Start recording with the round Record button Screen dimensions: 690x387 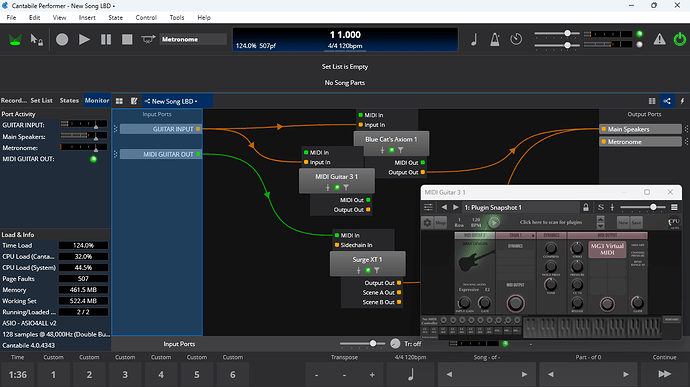click(x=62, y=40)
